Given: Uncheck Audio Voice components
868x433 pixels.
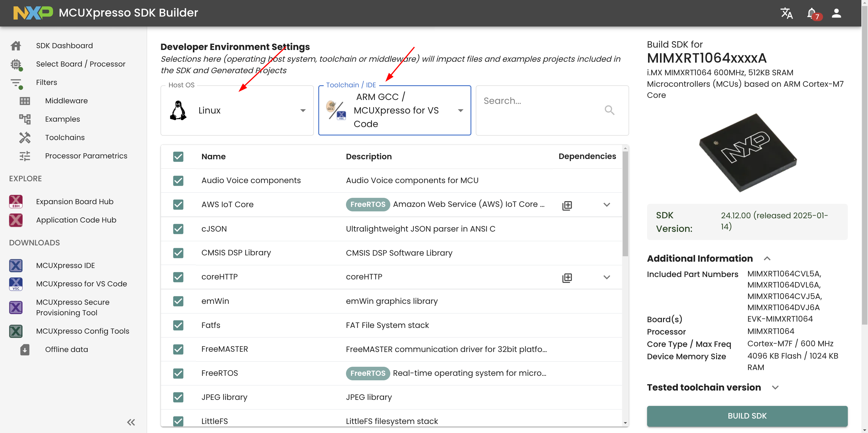Looking at the screenshot, I should [x=178, y=180].
